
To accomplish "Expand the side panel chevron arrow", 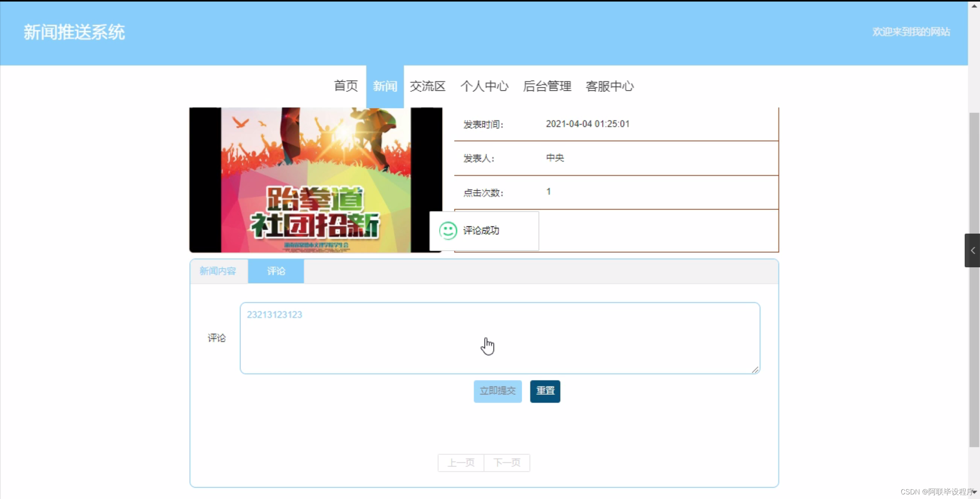I will tap(972, 250).
